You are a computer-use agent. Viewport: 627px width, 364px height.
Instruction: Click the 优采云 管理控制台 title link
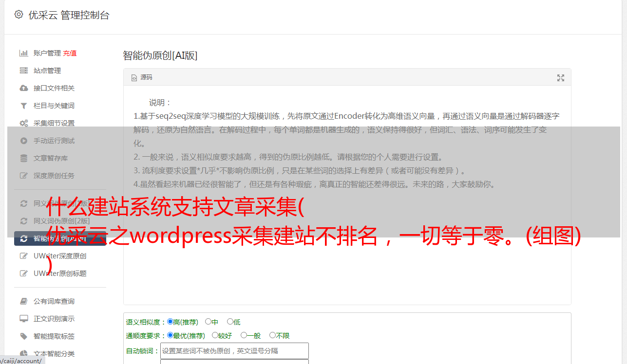pos(69,15)
